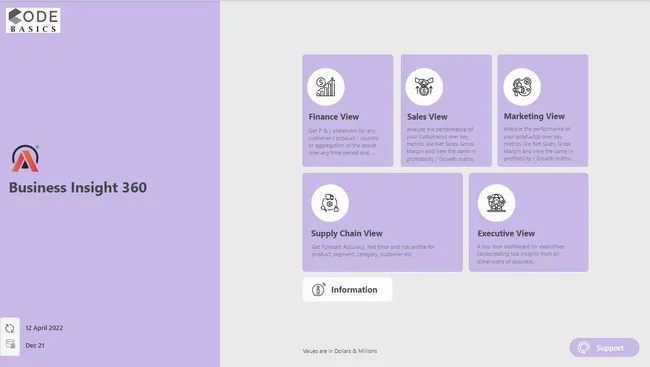Open the Finance View title
This screenshot has width=650, height=367.
334,117
